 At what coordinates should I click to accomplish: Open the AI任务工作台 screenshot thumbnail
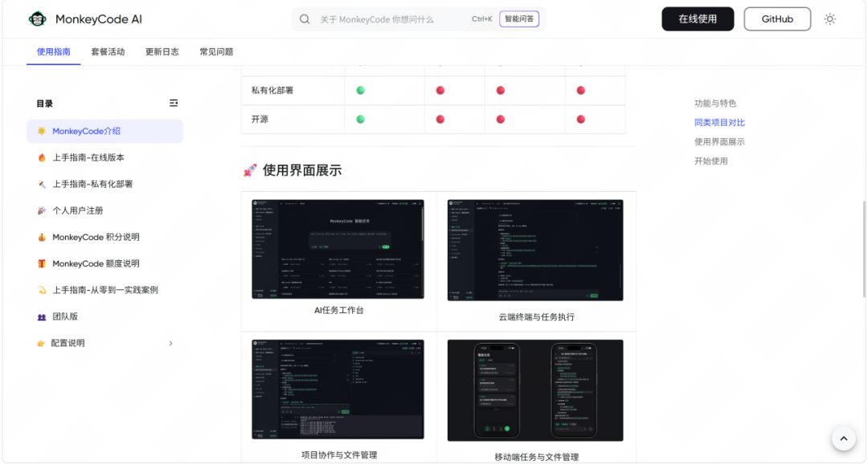pyautogui.click(x=338, y=249)
